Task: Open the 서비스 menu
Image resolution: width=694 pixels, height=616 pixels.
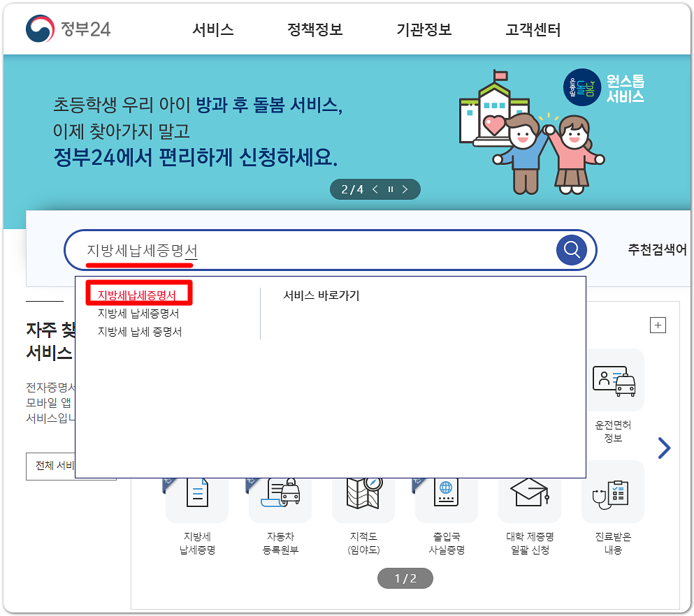Action: point(213,29)
